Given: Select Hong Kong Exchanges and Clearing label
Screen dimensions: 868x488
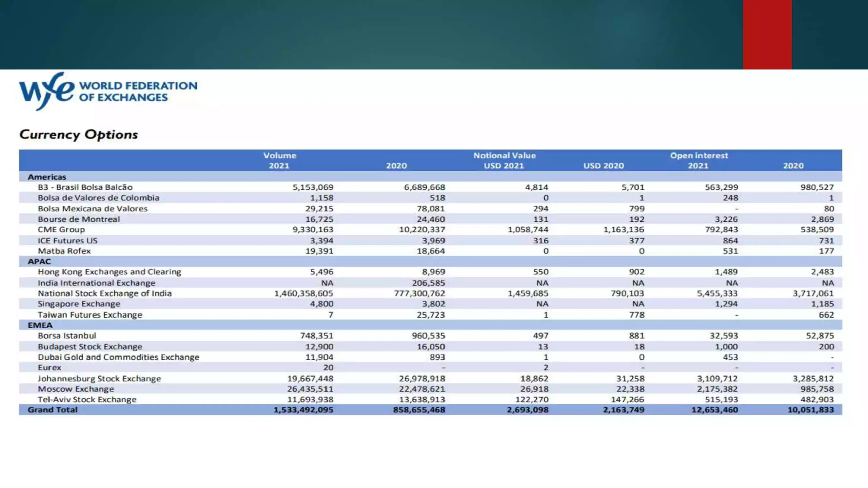Looking at the screenshot, I should coord(110,272).
